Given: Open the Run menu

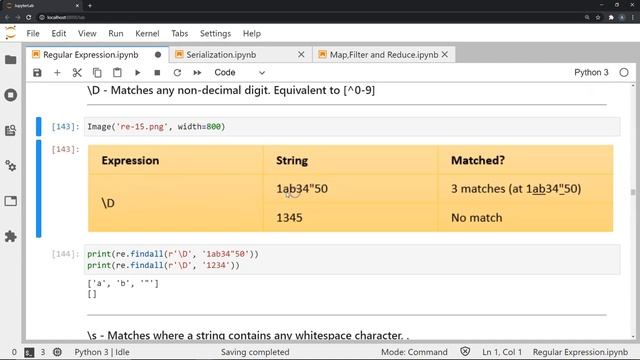Looking at the screenshot, I should click(x=116, y=33).
